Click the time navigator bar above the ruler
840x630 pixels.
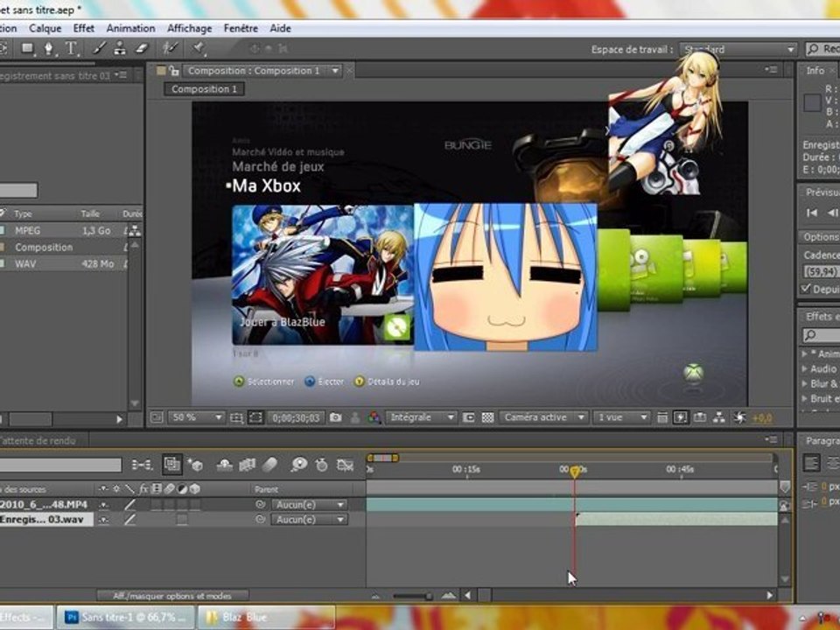pos(382,458)
